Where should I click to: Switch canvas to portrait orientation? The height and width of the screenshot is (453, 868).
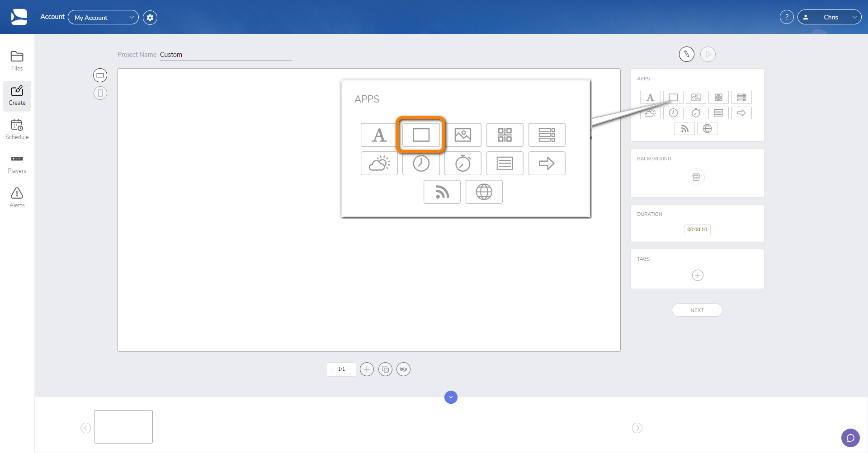pos(100,93)
